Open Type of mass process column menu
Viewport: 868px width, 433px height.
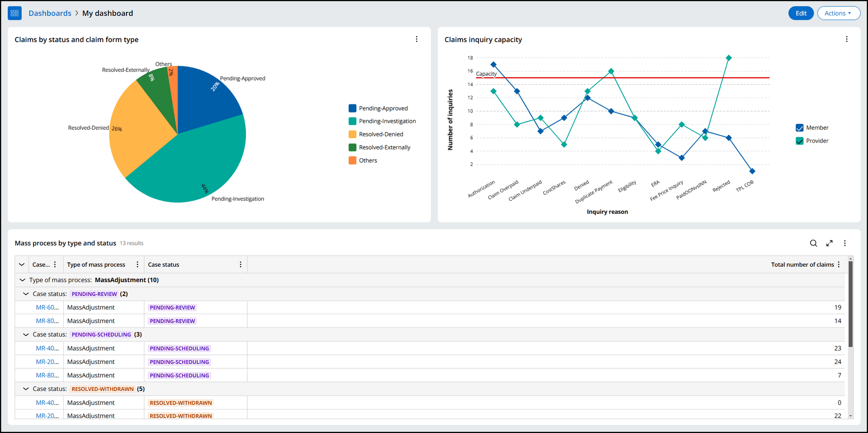(137, 264)
